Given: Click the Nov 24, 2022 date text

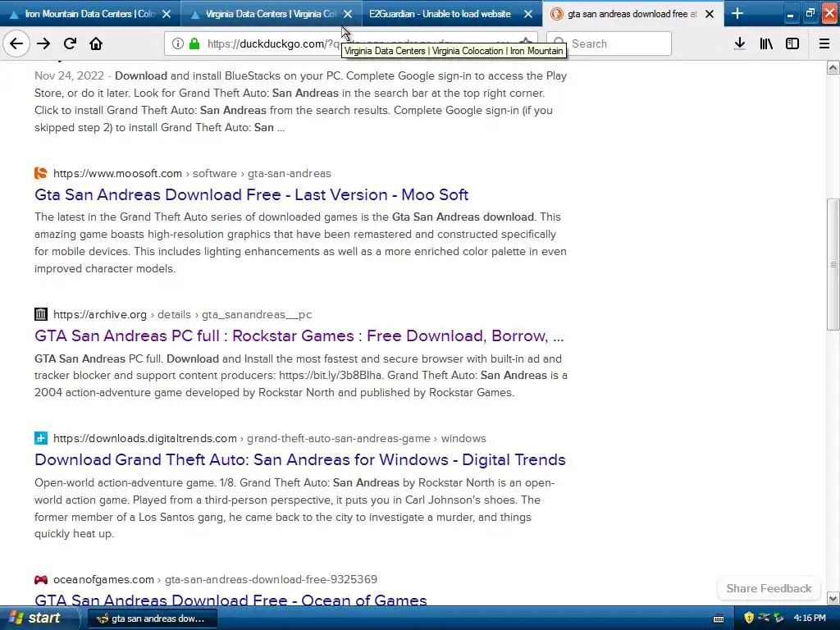Looking at the screenshot, I should pos(69,75).
